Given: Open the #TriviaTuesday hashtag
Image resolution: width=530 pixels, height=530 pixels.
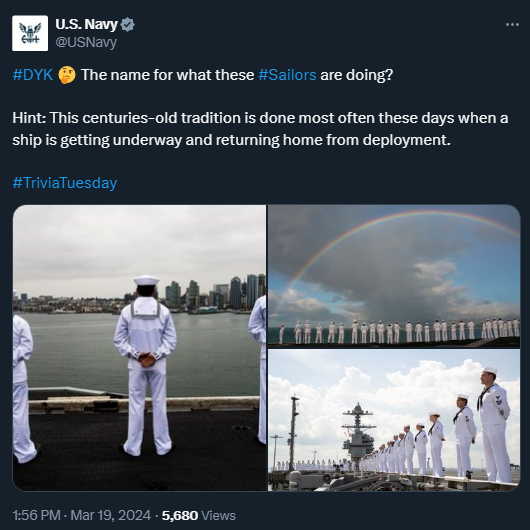Looking at the screenshot, I should [x=65, y=183].
